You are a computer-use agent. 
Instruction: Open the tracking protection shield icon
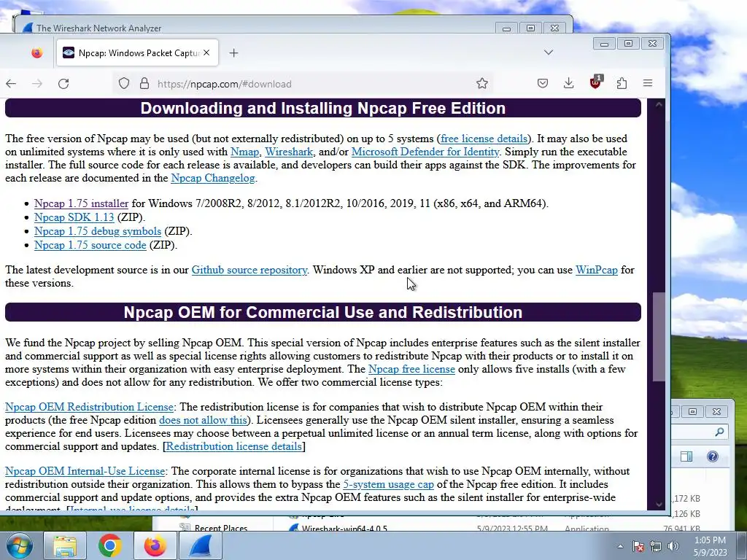124,84
